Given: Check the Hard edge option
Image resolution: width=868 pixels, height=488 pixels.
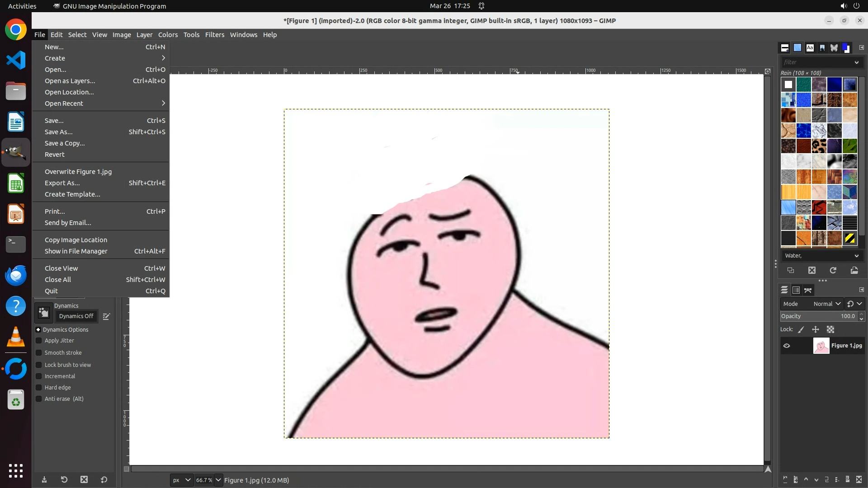Looking at the screenshot, I should pyautogui.click(x=39, y=388).
